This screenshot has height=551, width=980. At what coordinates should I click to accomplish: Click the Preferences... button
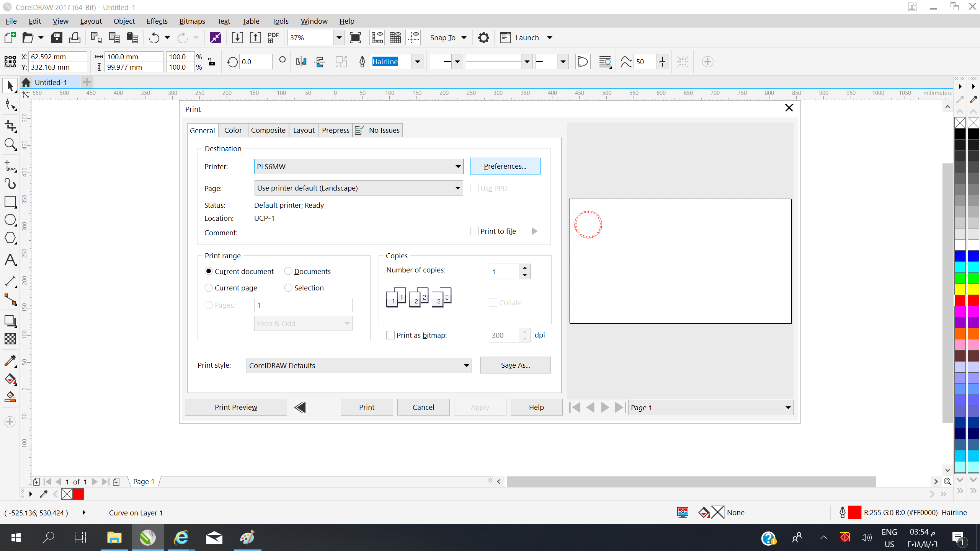pos(505,166)
